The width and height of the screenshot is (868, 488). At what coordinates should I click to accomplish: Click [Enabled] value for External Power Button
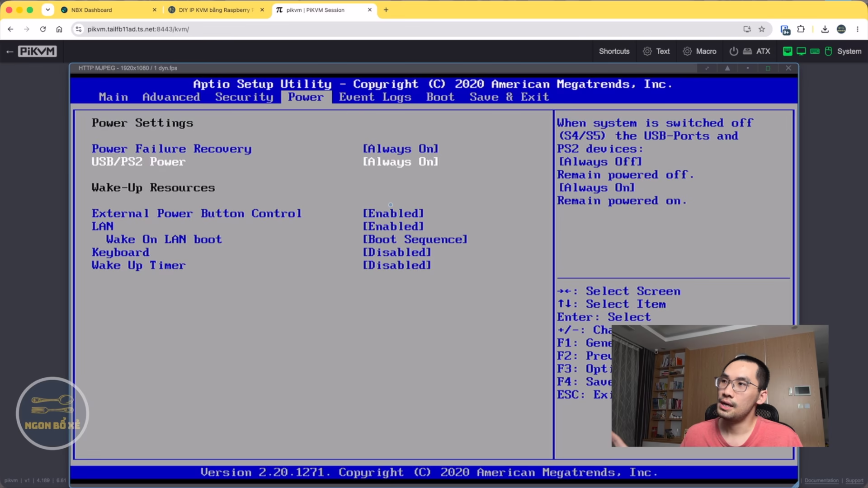coord(393,213)
